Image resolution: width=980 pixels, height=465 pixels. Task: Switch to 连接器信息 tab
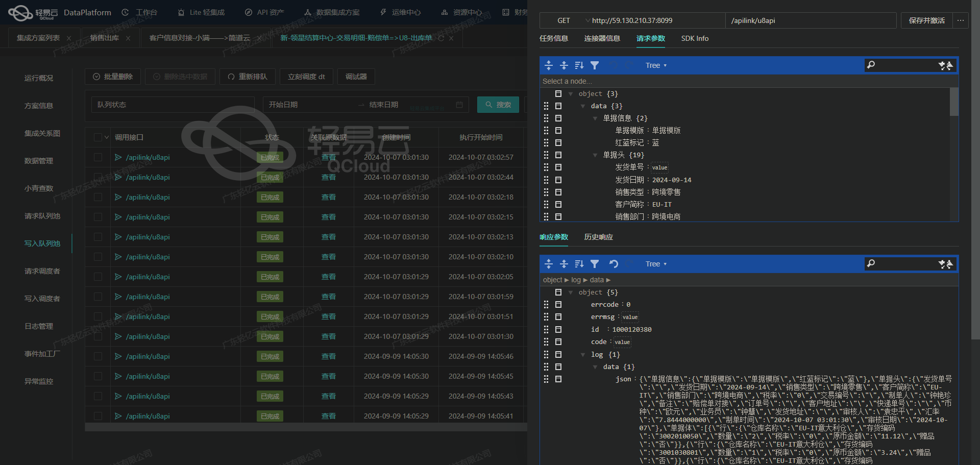point(602,38)
